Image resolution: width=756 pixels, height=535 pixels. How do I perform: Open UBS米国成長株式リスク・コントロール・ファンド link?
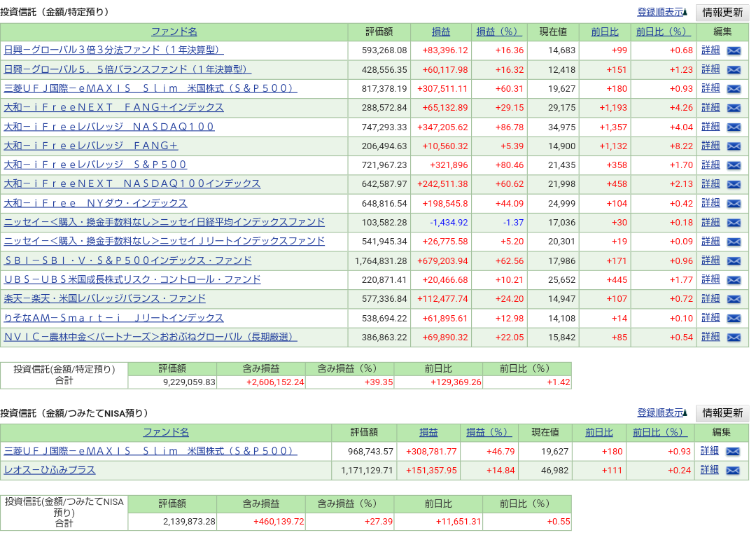132,279
